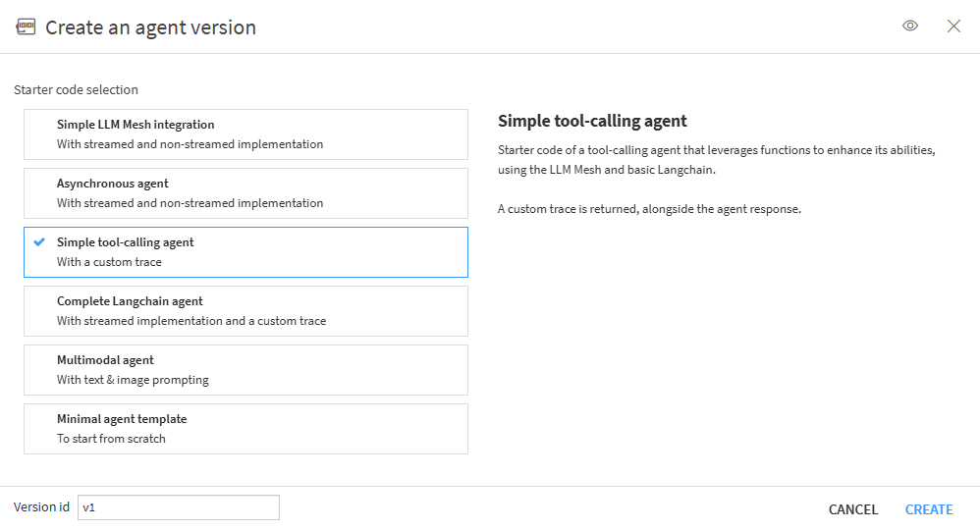Click the Version id label
Viewport: 980px width, 531px height.
point(41,507)
